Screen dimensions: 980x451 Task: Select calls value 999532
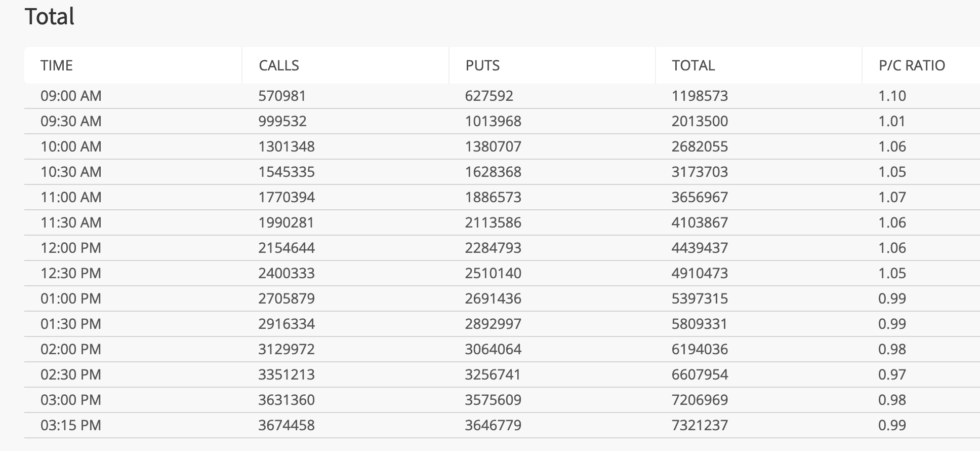pos(282,121)
